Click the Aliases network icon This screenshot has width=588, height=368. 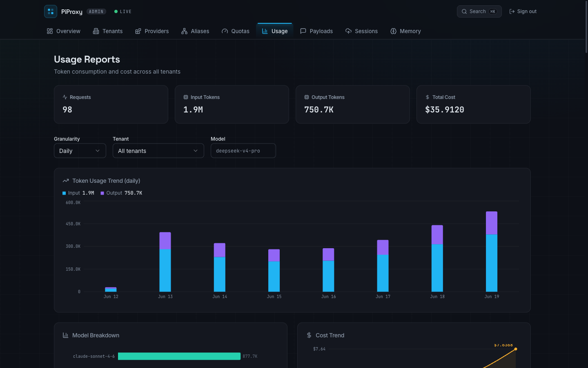[x=185, y=31]
